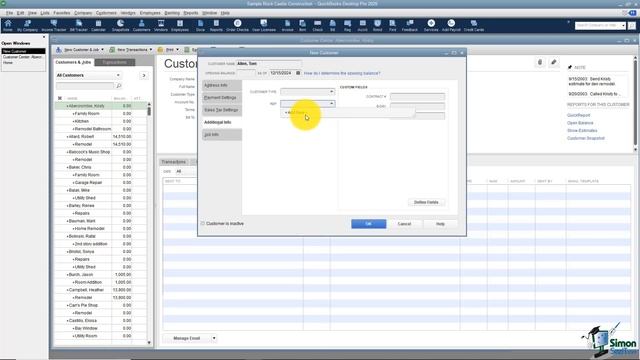
Task: Toggle the Customer is inactive checkbox
Action: (202, 224)
